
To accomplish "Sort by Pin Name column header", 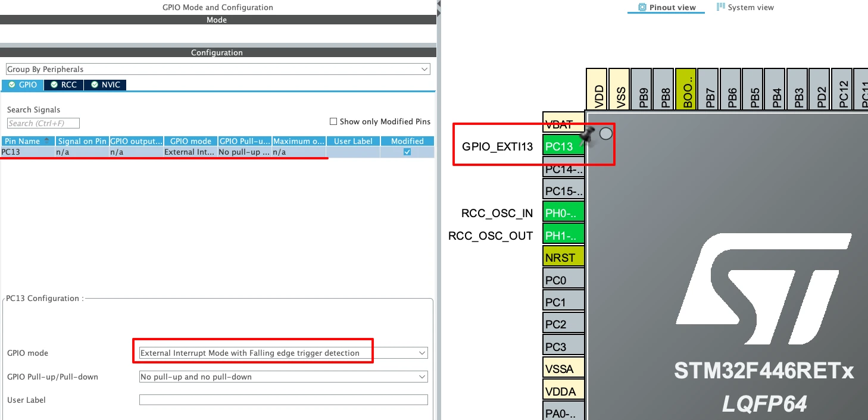I will (x=27, y=141).
